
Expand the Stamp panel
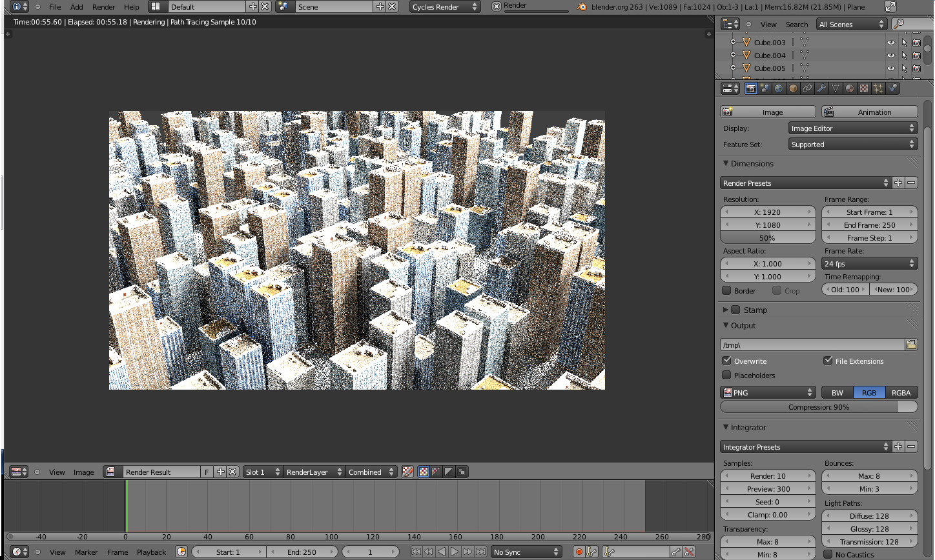726,310
